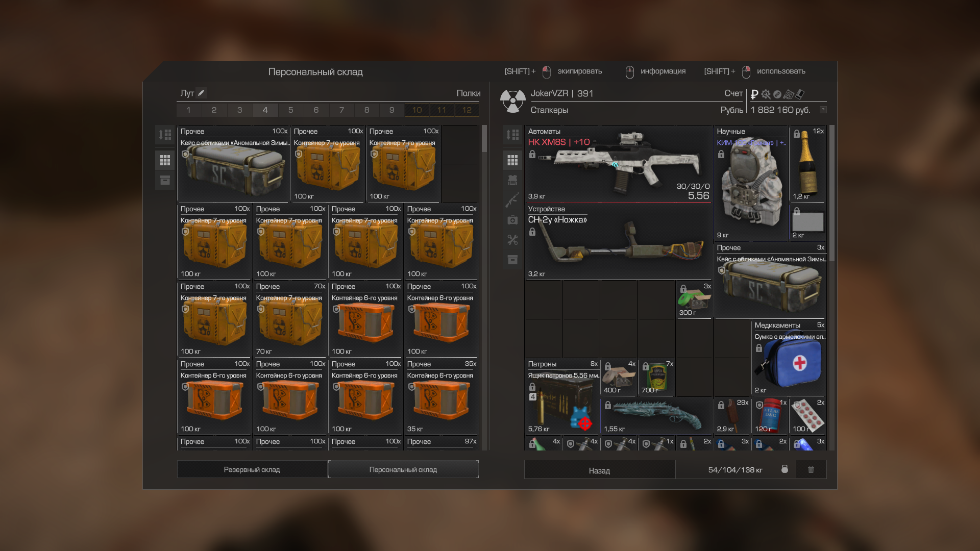This screenshot has height=551, width=980.
Task: Select the round chain-link currency icon
Action: tap(777, 94)
